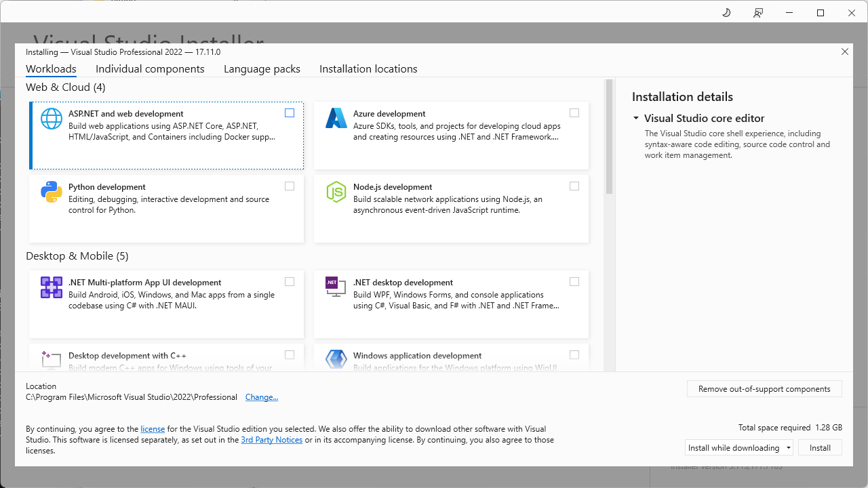Click the Install button
The width and height of the screenshot is (868, 488).
[x=820, y=448]
